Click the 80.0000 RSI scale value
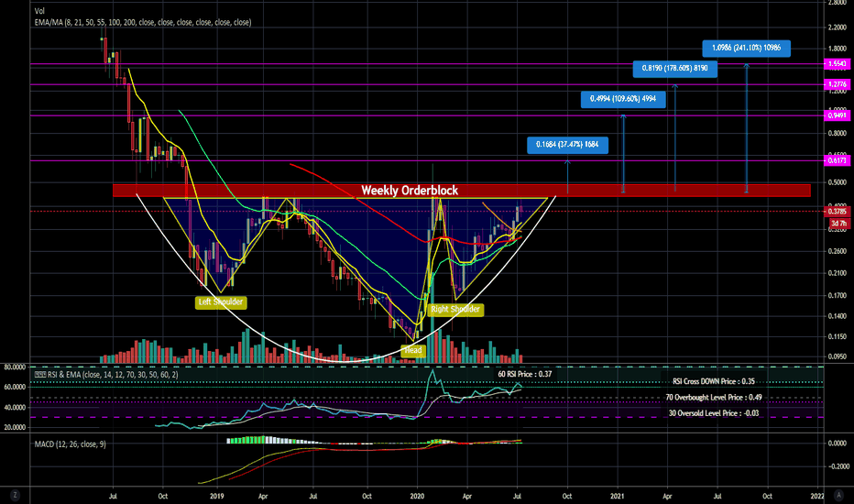Screen dimensions: 854x504 (x=15, y=367)
